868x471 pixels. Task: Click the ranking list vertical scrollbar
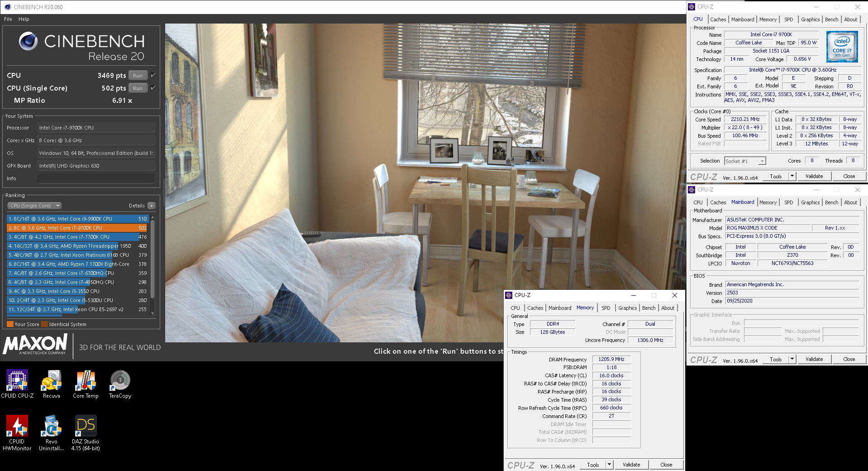coord(153,265)
